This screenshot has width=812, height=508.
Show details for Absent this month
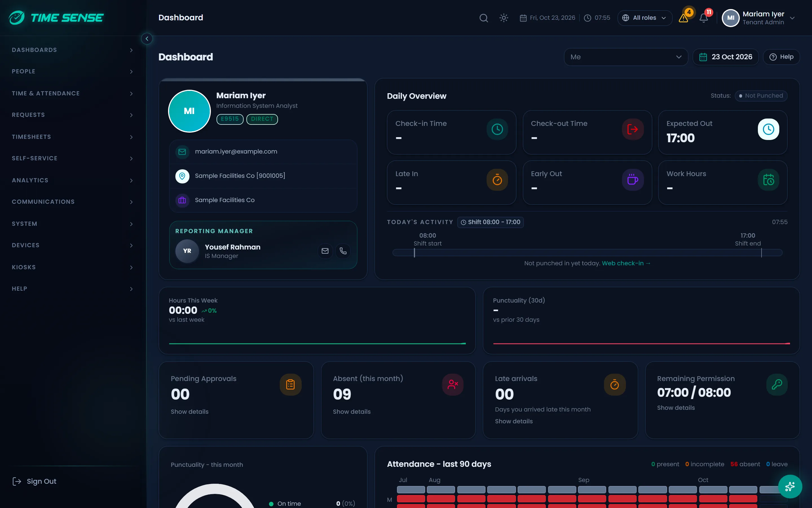tap(352, 411)
